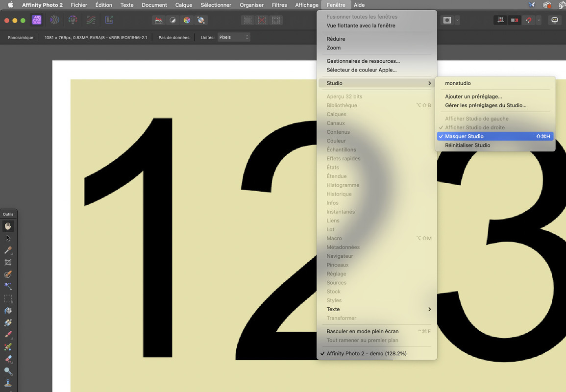Viewport: 566px width, 392px height.
Task: Open Gestionnaires de ressources…
Action: point(377,61)
